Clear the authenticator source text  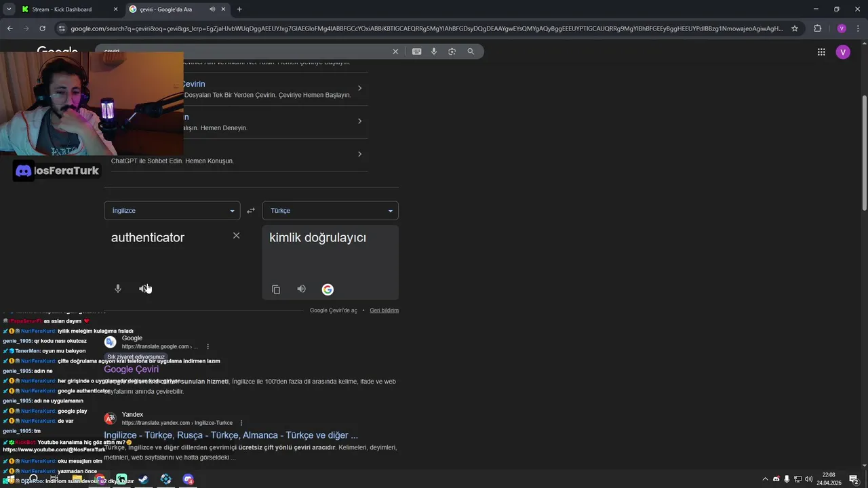(x=236, y=236)
